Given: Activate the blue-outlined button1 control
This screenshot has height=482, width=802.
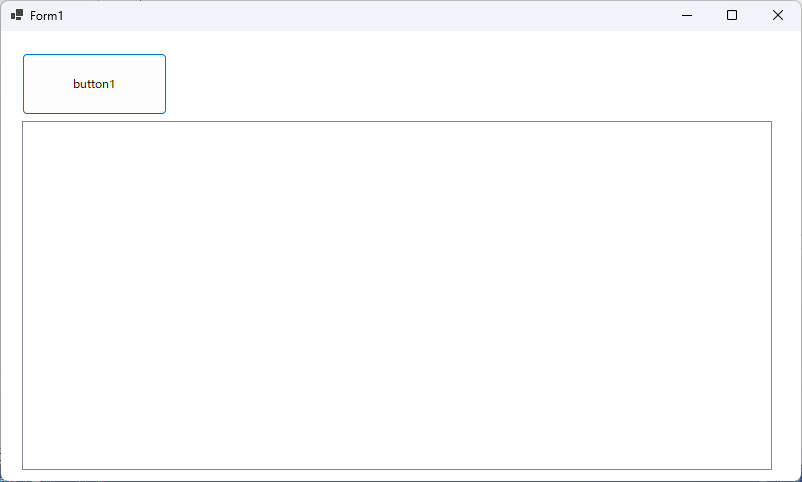Looking at the screenshot, I should [x=95, y=84].
